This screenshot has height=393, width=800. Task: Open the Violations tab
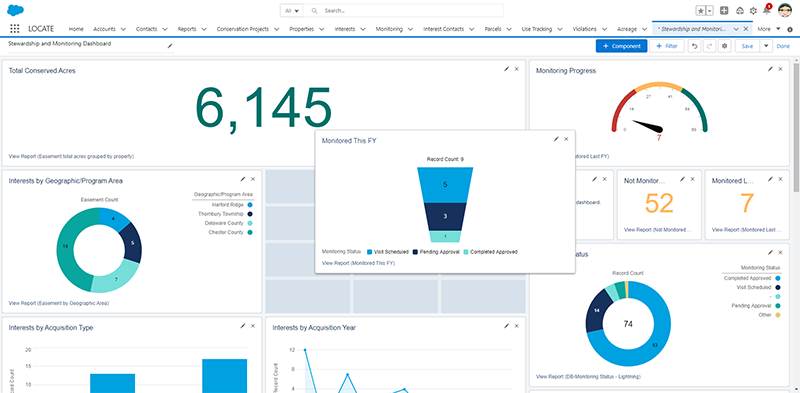[584, 29]
